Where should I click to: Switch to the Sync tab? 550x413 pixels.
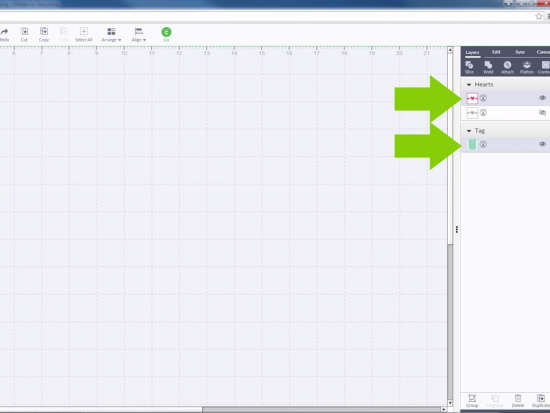pyautogui.click(x=520, y=52)
